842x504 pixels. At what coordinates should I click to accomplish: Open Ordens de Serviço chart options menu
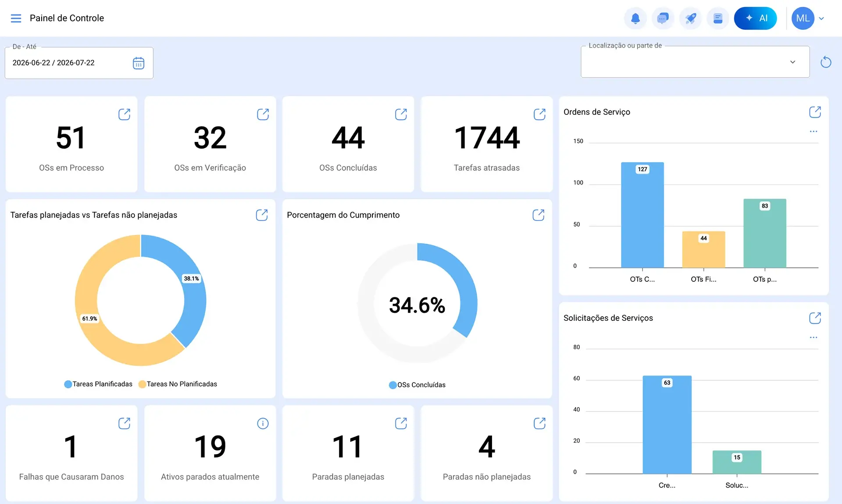point(813,131)
